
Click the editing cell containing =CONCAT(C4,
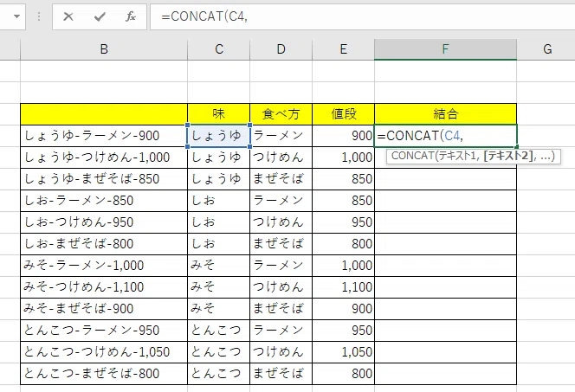pos(446,136)
